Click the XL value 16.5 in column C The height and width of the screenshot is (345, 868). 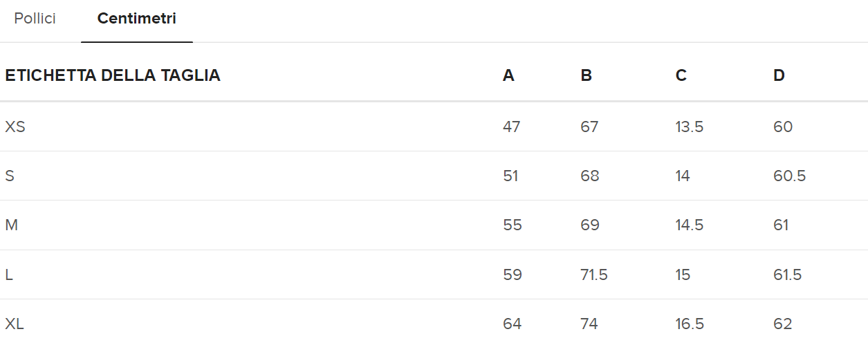pos(690,324)
